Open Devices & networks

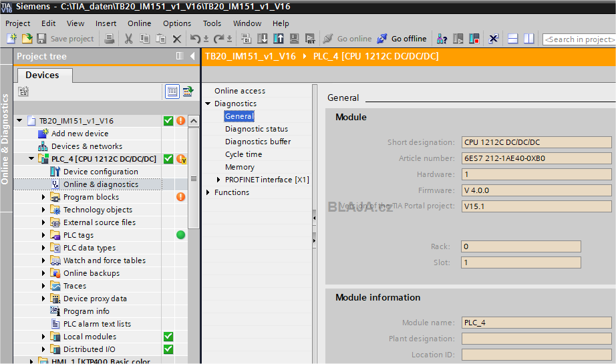tap(87, 146)
